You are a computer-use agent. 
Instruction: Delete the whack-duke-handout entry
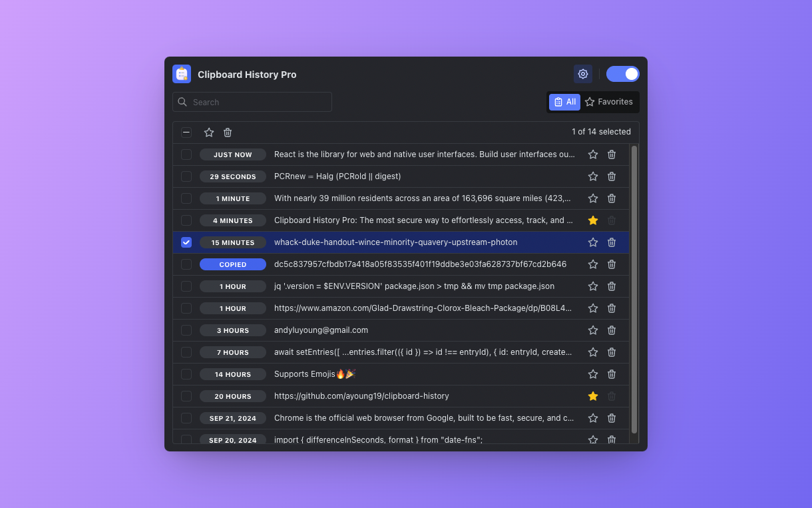(x=612, y=242)
